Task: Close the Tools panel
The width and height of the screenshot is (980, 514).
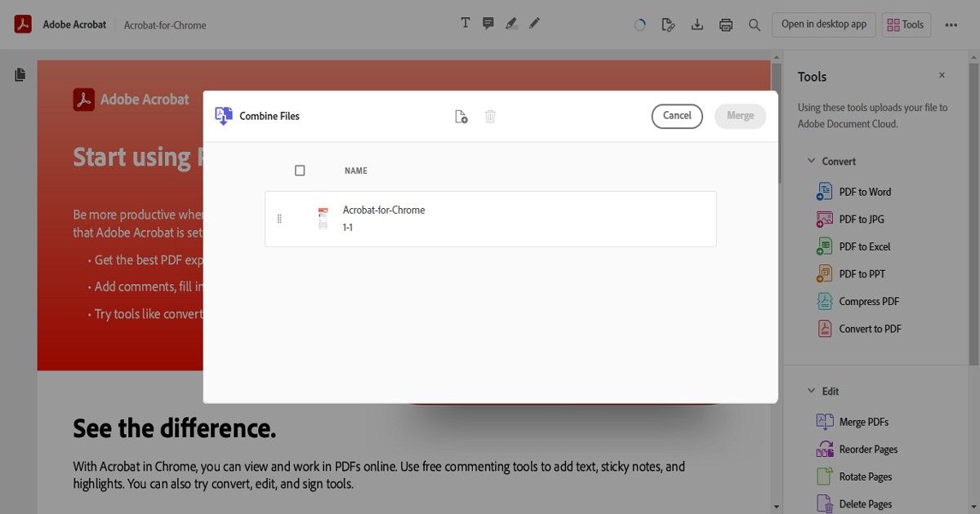Action: coord(942,75)
